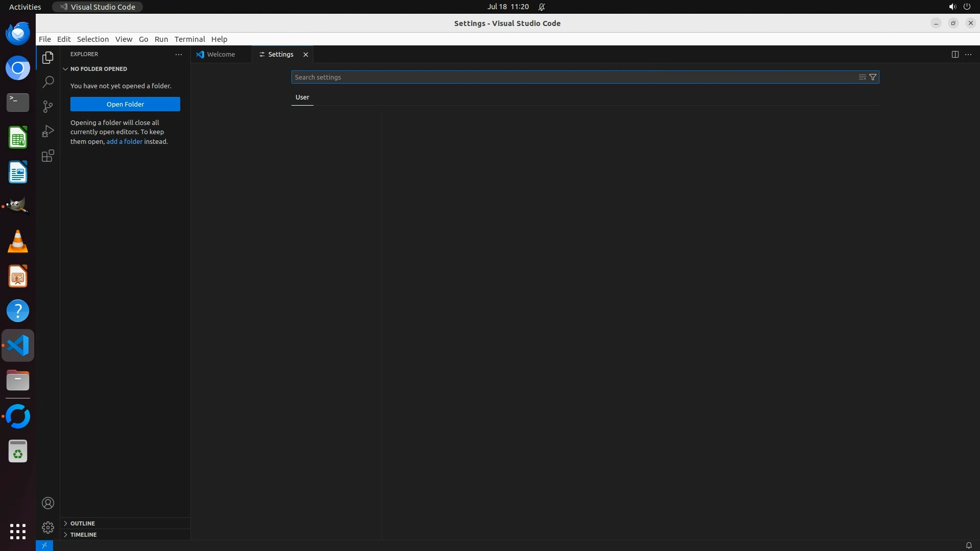Click the add a folder link
The width and height of the screenshot is (980, 551).
pos(124,141)
